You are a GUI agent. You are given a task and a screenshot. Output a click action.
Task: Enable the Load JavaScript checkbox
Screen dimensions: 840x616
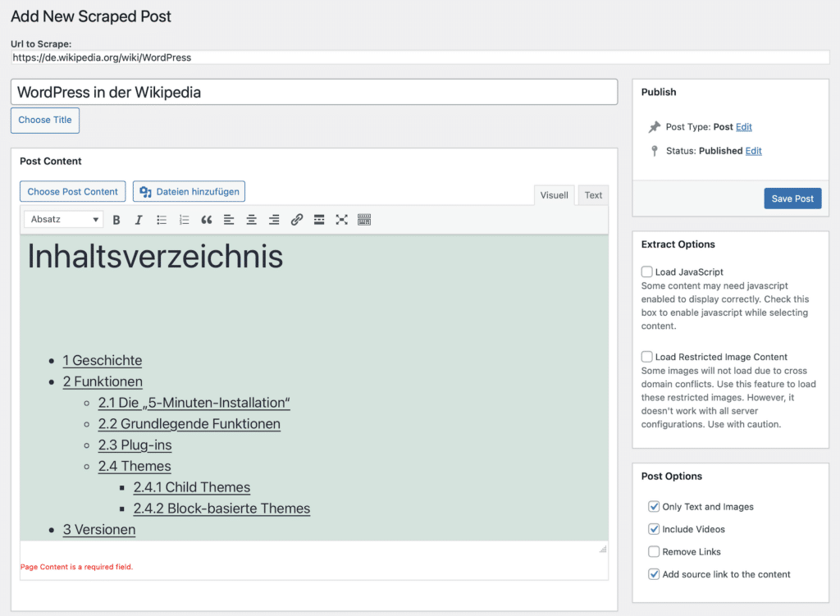click(647, 271)
